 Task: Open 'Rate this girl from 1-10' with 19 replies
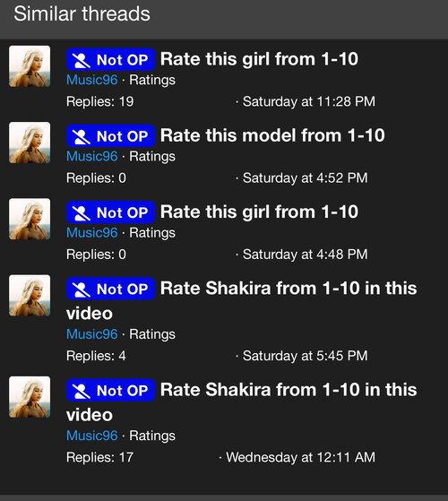[x=259, y=59]
